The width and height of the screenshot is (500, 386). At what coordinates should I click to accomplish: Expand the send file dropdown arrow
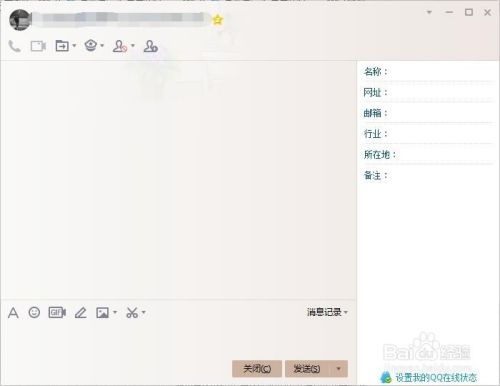tap(74, 45)
